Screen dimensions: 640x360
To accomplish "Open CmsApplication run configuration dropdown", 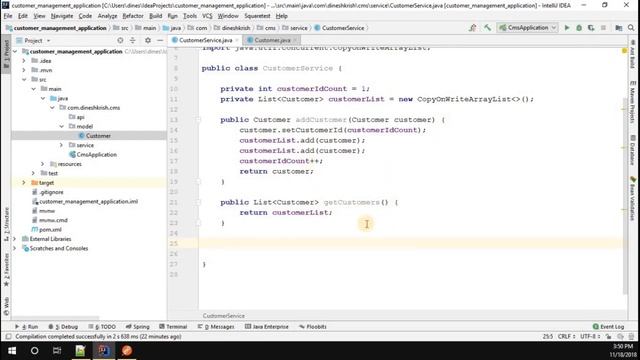I will (527, 28).
